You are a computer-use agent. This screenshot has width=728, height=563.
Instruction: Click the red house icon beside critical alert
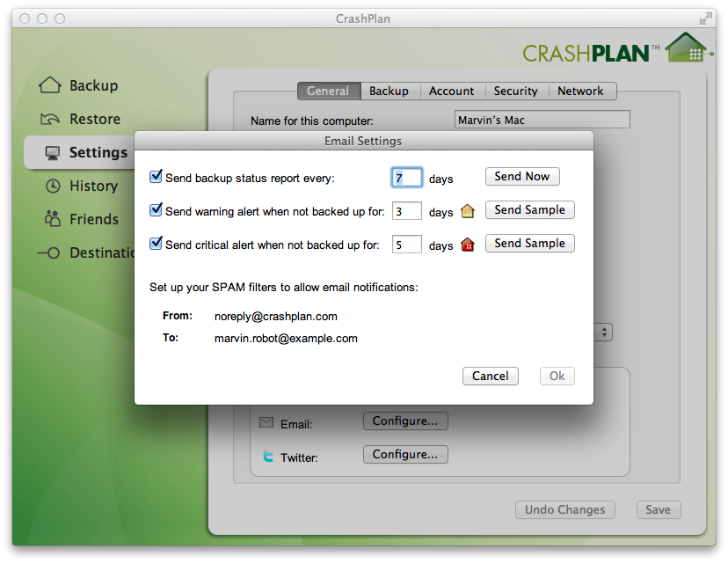467,244
